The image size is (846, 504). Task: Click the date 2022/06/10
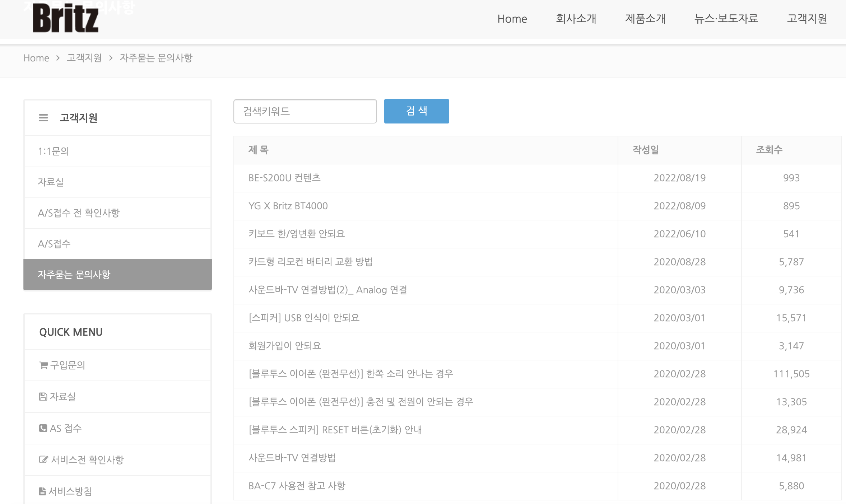coord(680,234)
